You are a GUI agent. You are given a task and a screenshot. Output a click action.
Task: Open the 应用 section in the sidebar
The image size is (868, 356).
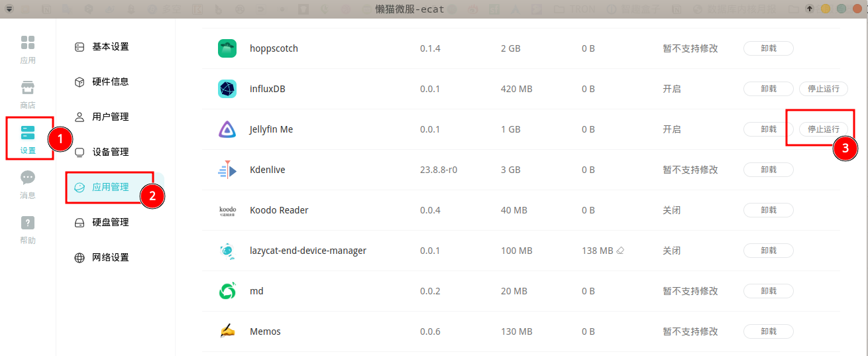click(x=28, y=50)
